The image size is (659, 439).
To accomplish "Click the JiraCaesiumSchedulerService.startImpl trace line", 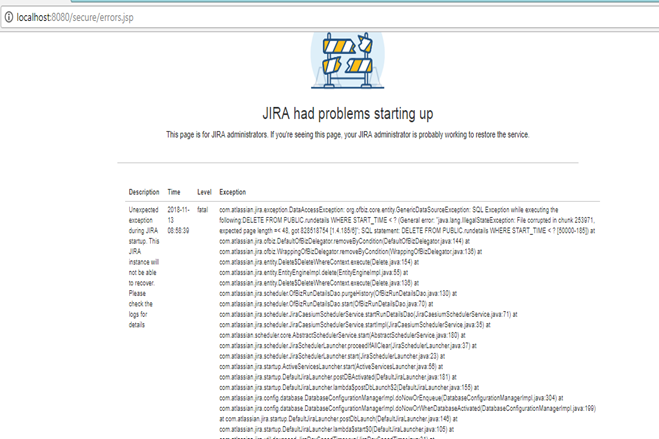I will click(x=355, y=325).
